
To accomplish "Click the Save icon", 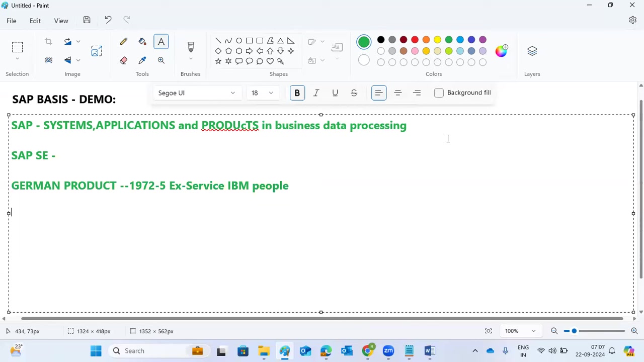I will click(87, 20).
